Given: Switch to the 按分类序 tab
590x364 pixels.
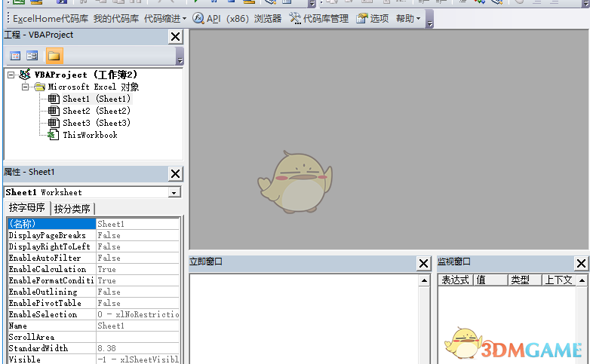Looking at the screenshot, I should click(72, 209).
